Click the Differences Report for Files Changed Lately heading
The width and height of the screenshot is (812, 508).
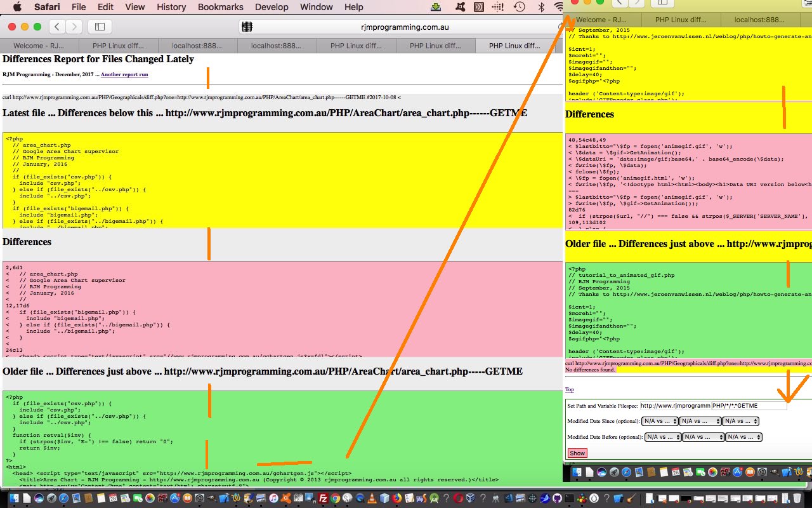coord(98,59)
